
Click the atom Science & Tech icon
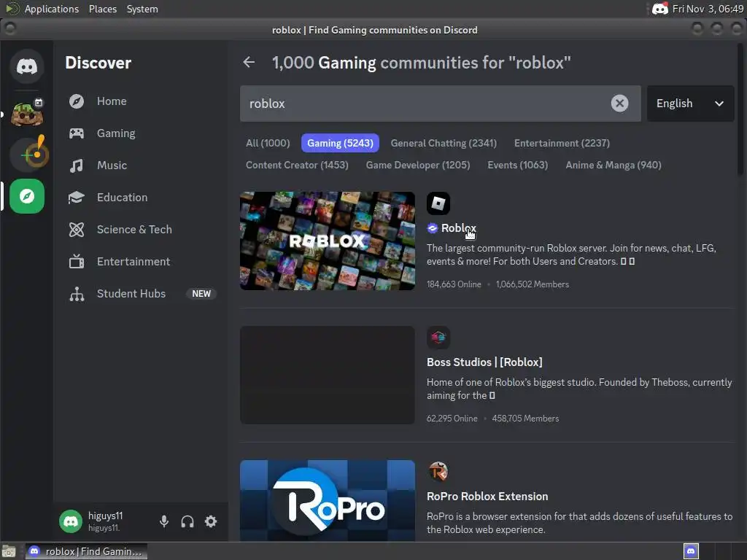(x=76, y=230)
